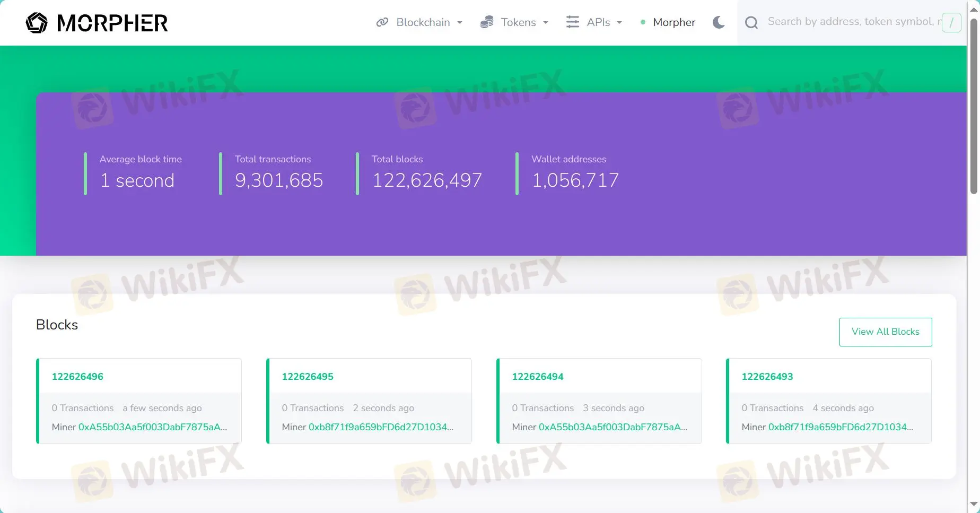Click the APIs sliders icon
This screenshot has height=513, width=980.
point(573,22)
